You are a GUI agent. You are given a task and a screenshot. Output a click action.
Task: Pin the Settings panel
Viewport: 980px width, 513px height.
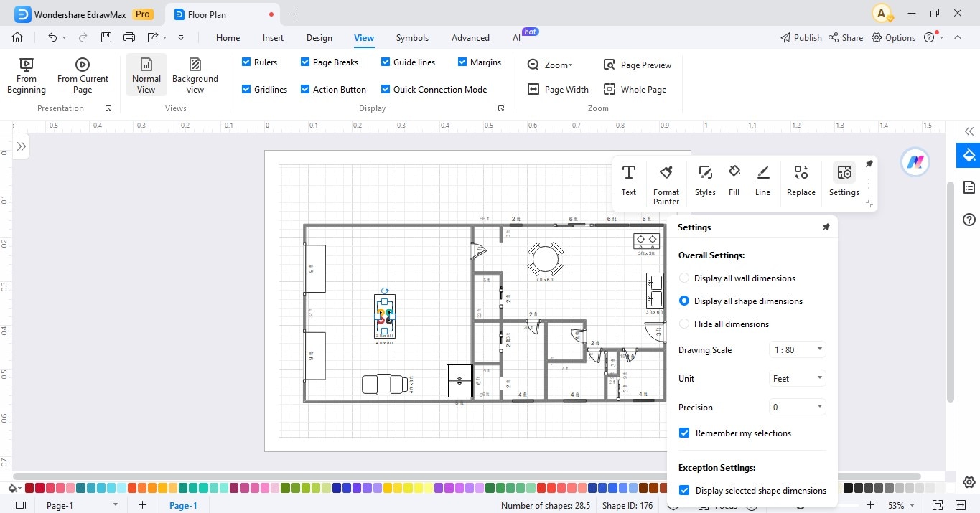click(826, 227)
